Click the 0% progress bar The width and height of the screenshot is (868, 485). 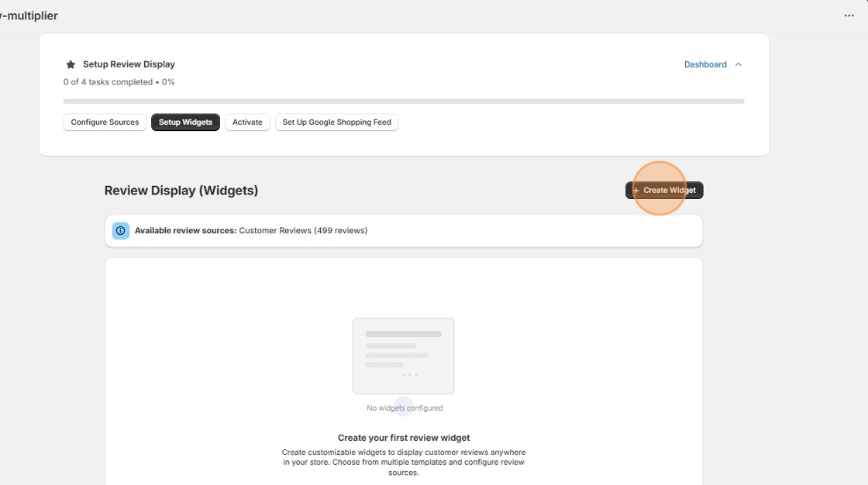404,101
